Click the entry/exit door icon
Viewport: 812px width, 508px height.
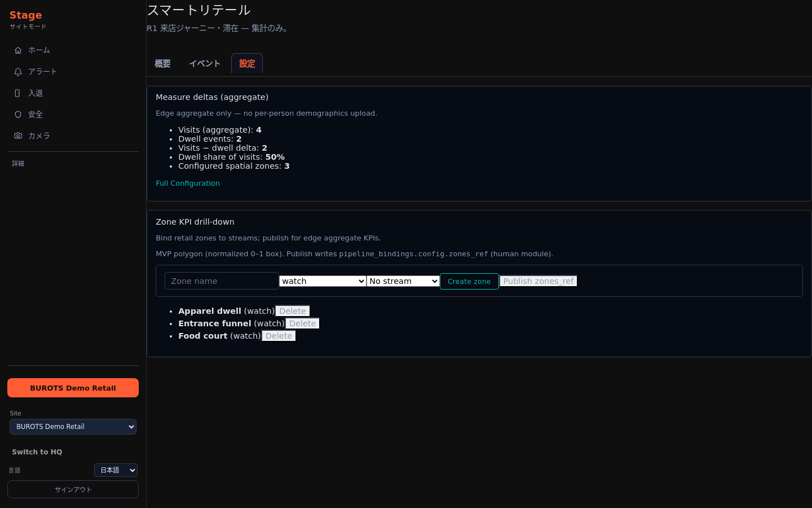pos(18,93)
